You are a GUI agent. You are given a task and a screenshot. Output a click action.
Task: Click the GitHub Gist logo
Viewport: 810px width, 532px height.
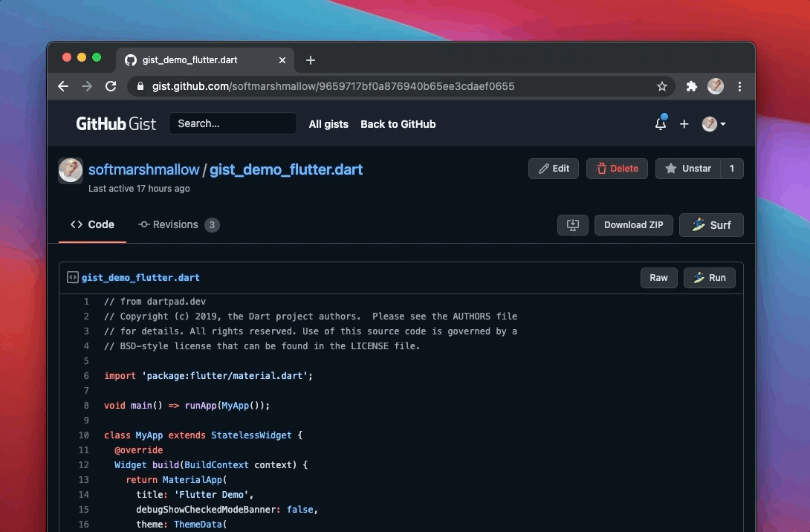coord(116,124)
